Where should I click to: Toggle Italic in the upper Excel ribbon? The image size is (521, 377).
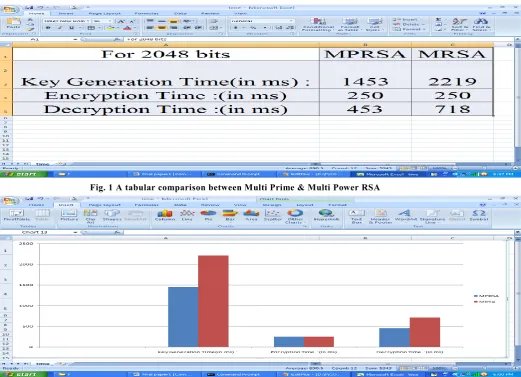pos(60,28)
